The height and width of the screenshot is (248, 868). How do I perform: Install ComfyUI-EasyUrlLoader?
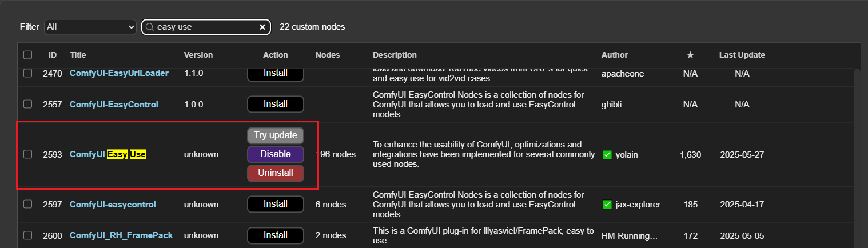pos(275,73)
